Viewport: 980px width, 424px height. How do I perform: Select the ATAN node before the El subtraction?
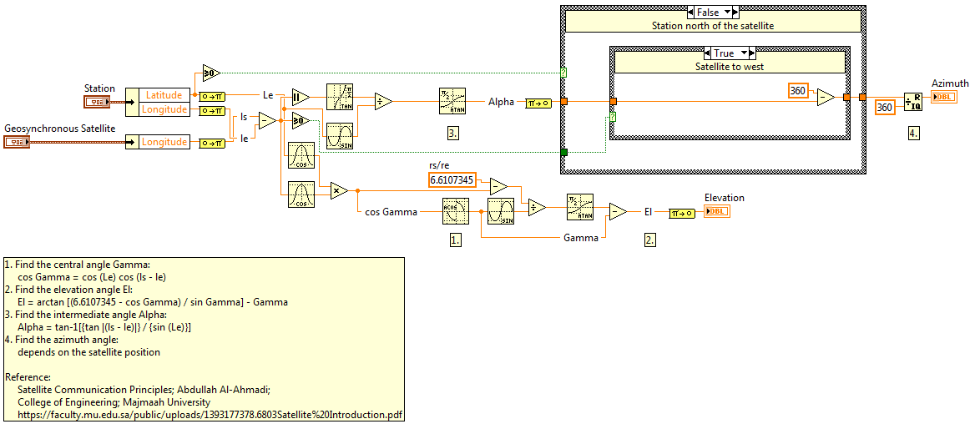pyautogui.click(x=581, y=207)
